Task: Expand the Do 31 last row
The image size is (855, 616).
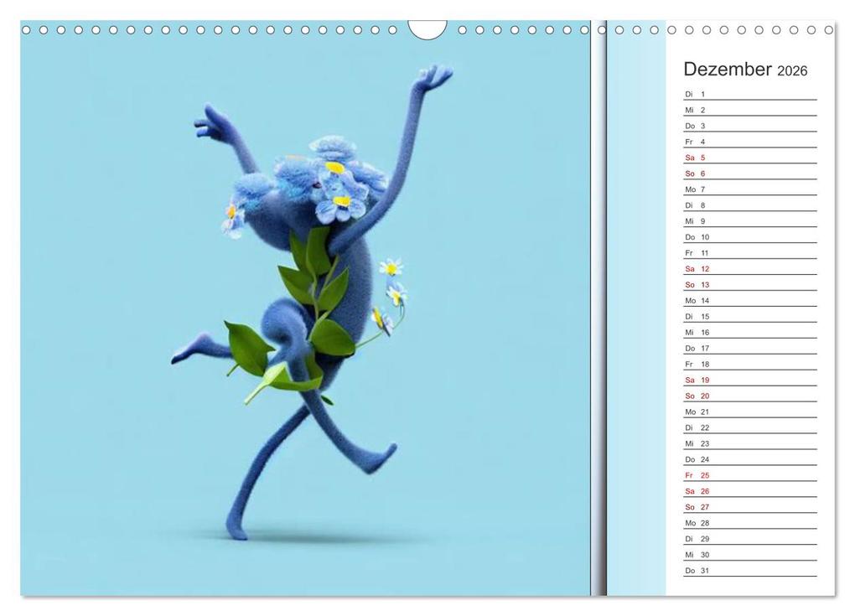Action: pos(749,570)
